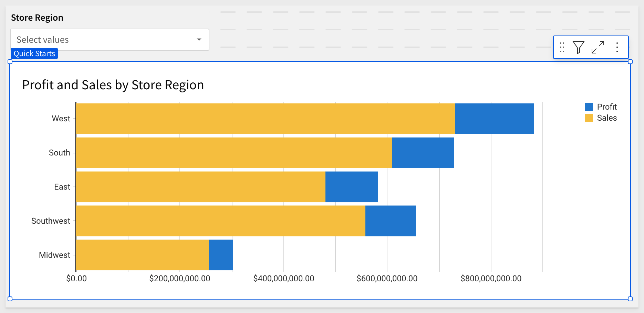Click the yellow Sales legend swatch
Viewport: 644px width, 313px height.
pos(589,118)
